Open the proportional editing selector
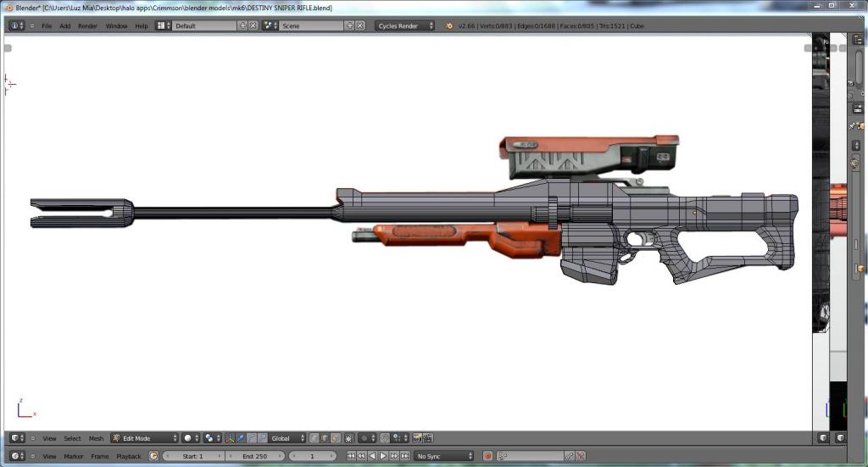 pos(367,437)
